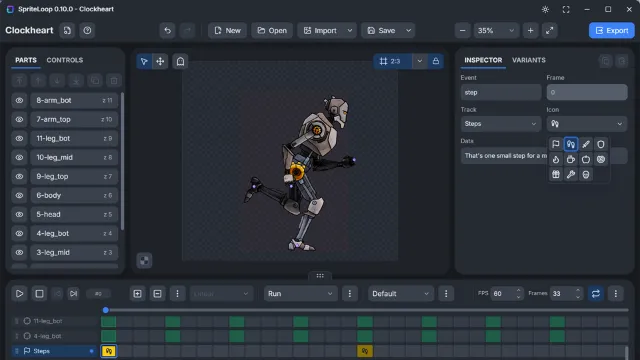Image resolution: width=640 pixels, height=360 pixels.
Task: Toggle visibility of 10-leg_mid
Action: point(19,157)
